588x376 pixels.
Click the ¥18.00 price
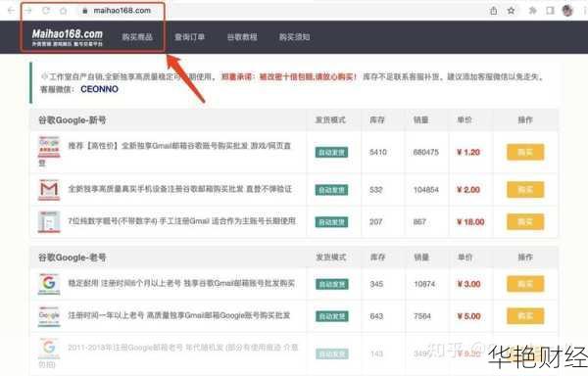470,222
